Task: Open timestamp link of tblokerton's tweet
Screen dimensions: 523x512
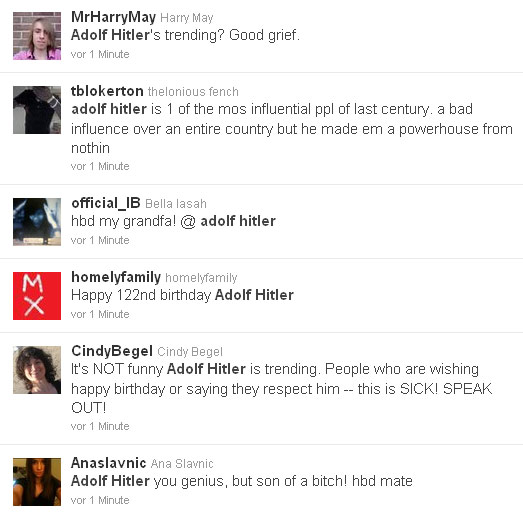Action: [100, 166]
